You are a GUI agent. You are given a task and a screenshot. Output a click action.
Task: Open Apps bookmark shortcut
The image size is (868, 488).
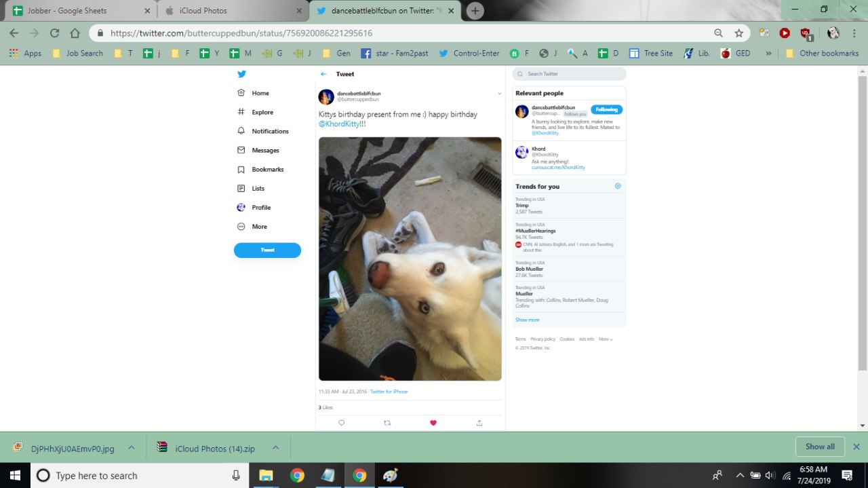(25, 53)
